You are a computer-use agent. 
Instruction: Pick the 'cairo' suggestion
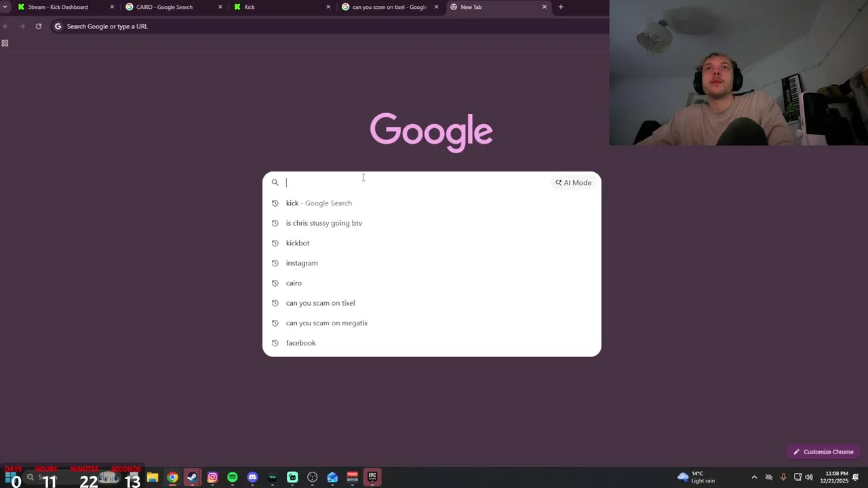click(431, 283)
